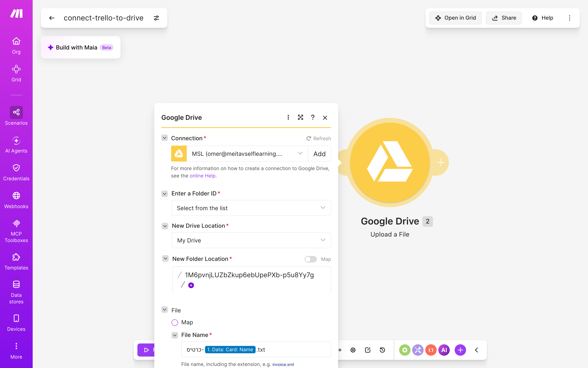This screenshot has height=368, width=588.
Task: Click the orange brackets text parser icon
Action: pos(431,350)
